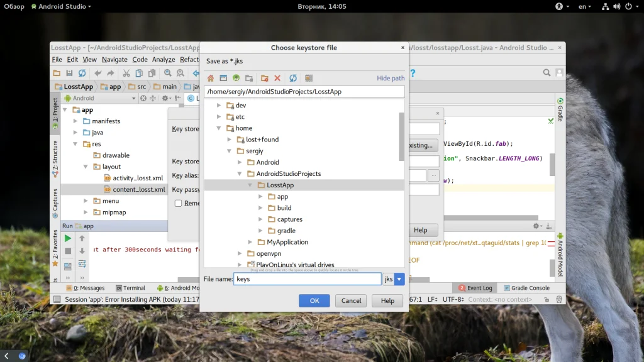The height and width of the screenshot is (362, 644).
Task: Click the File name input field
Action: [308, 279]
